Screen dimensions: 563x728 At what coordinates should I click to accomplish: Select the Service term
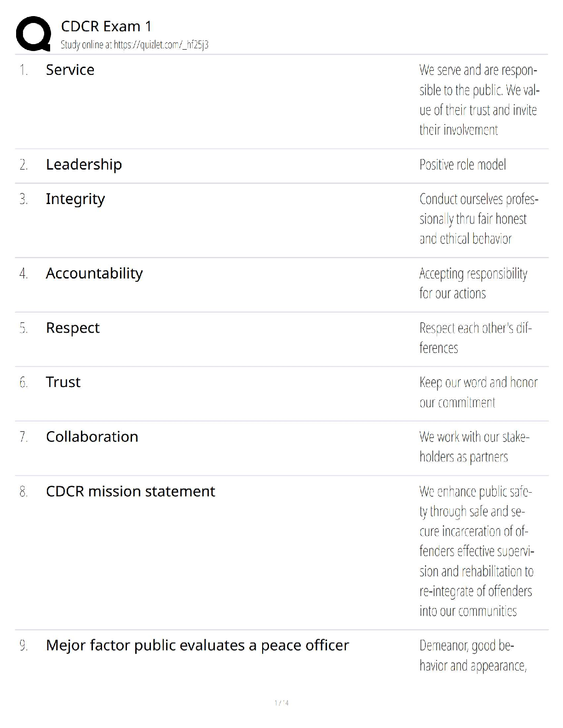click(x=70, y=70)
